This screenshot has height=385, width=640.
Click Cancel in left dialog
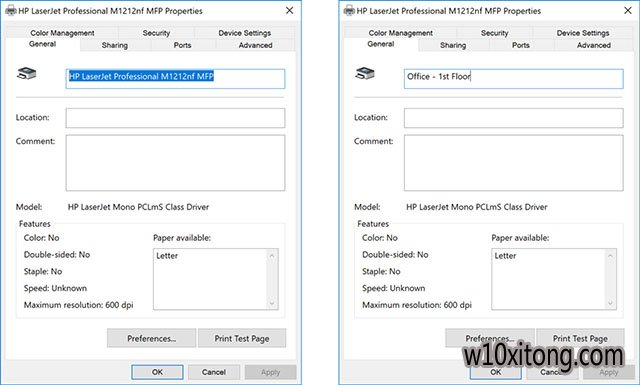click(213, 372)
